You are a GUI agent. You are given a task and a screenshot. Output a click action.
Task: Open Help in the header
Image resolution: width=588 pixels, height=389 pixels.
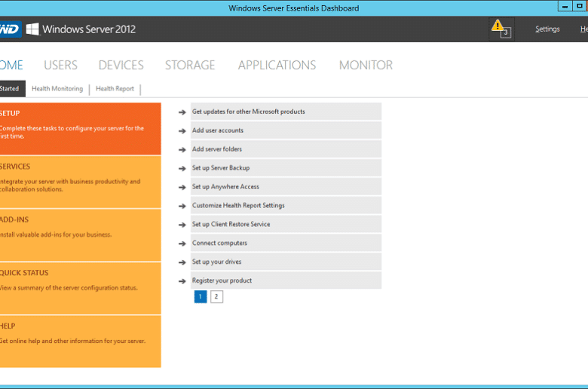tap(584, 29)
